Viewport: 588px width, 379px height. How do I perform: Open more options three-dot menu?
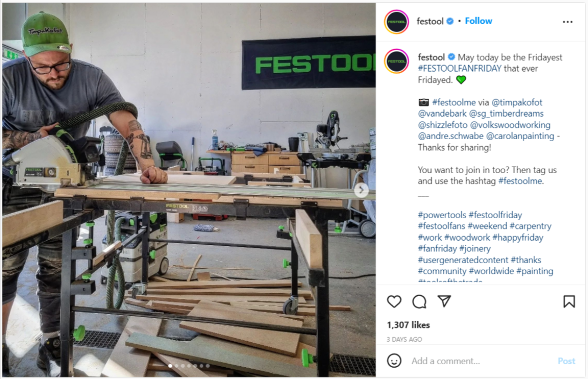[567, 22]
